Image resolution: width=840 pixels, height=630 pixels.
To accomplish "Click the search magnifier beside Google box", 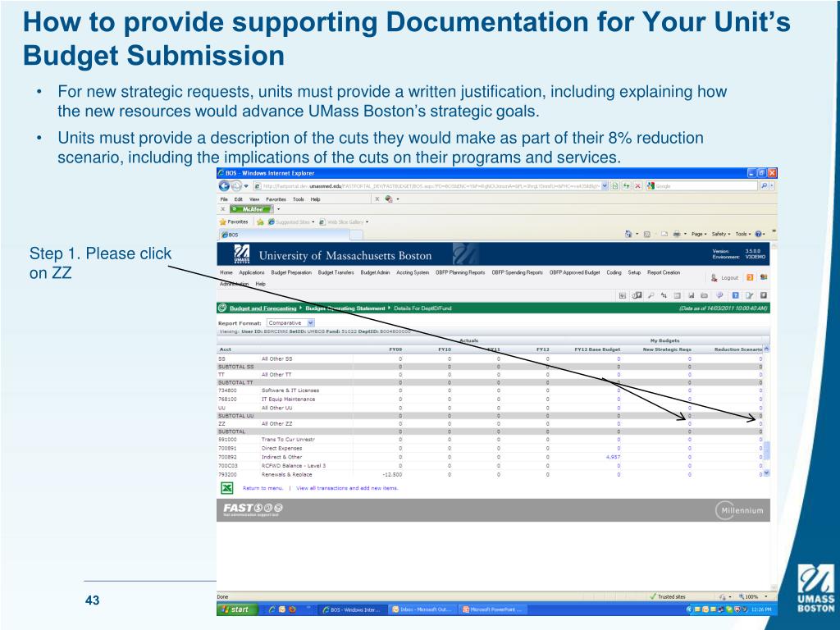I will [764, 186].
